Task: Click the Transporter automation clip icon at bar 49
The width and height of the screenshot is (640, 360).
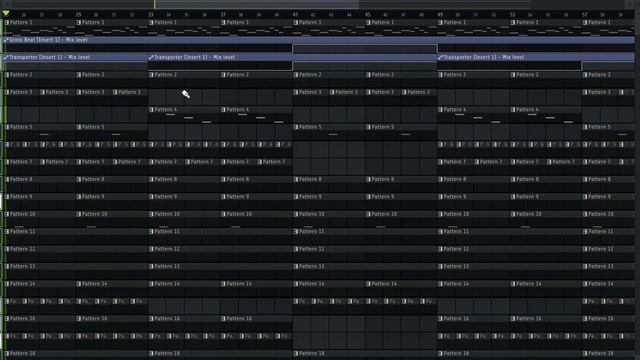Action: point(440,57)
